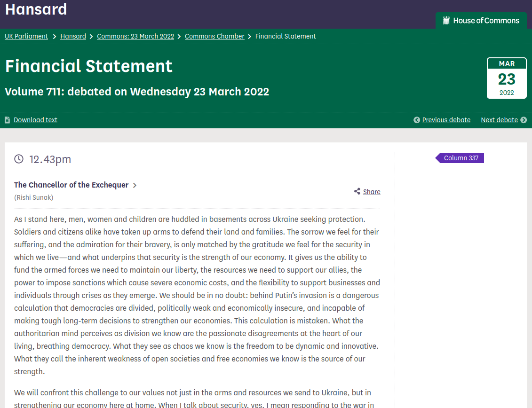Viewport: 532px width, 408px height.
Task: Click the Download text link
Action: coord(35,120)
